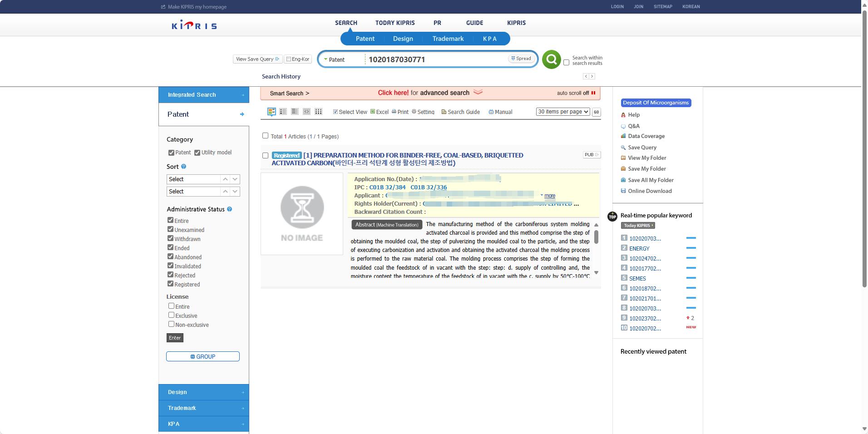Check the select-all Total Articles checkbox
868x434 pixels.
[265, 135]
